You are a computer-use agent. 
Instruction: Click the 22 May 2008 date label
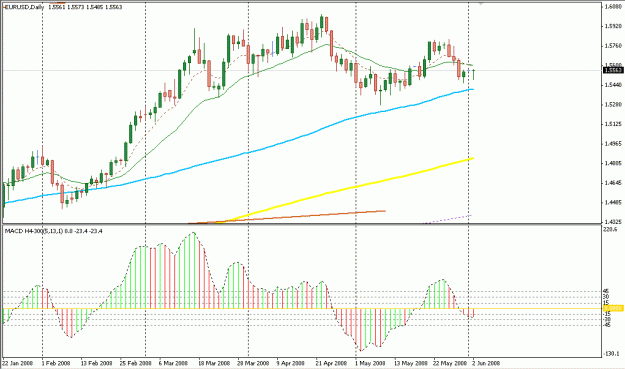pos(450,363)
